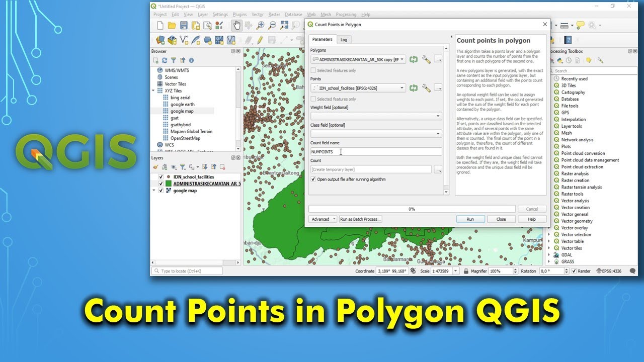This screenshot has height=362, width=644.
Task: Click the wrench advanced options icon beside Points
Action: point(426,88)
